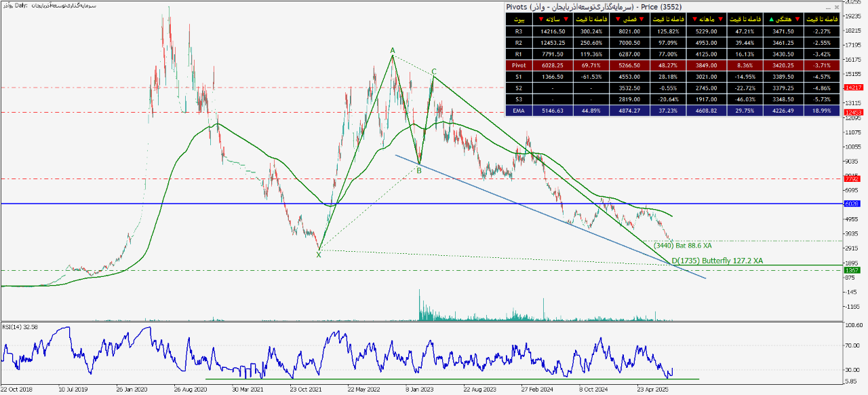Click the blue 6028 price level marker
The width and height of the screenshot is (868, 395).
point(852,204)
